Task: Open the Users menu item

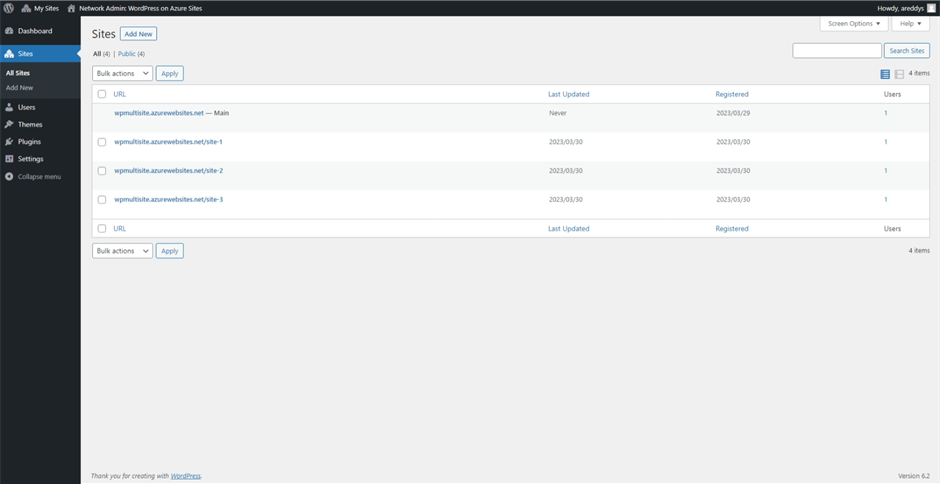Action: click(40, 107)
